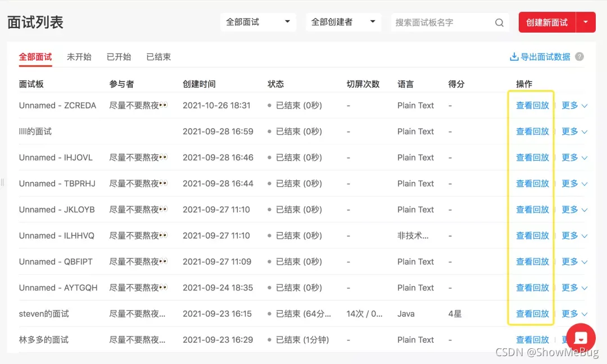The height and width of the screenshot is (364, 607).
Task: Click 查看回放 for 林多多的面试
Action: point(532,340)
